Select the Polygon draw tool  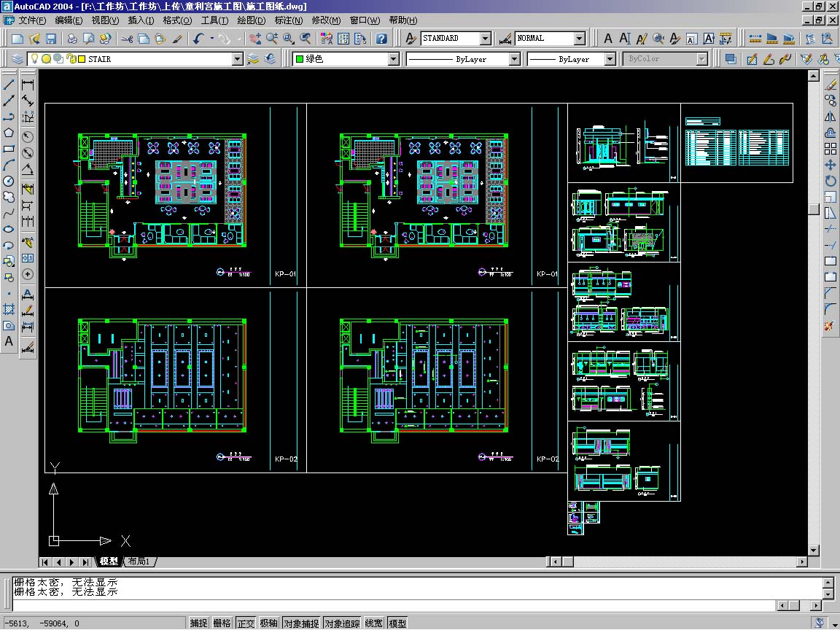tap(9, 133)
